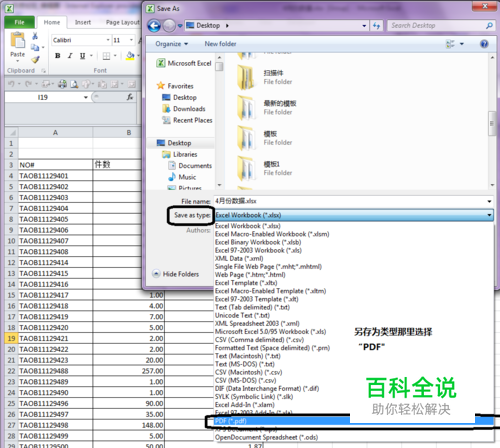Select Desktop under Favorites

coord(179,97)
